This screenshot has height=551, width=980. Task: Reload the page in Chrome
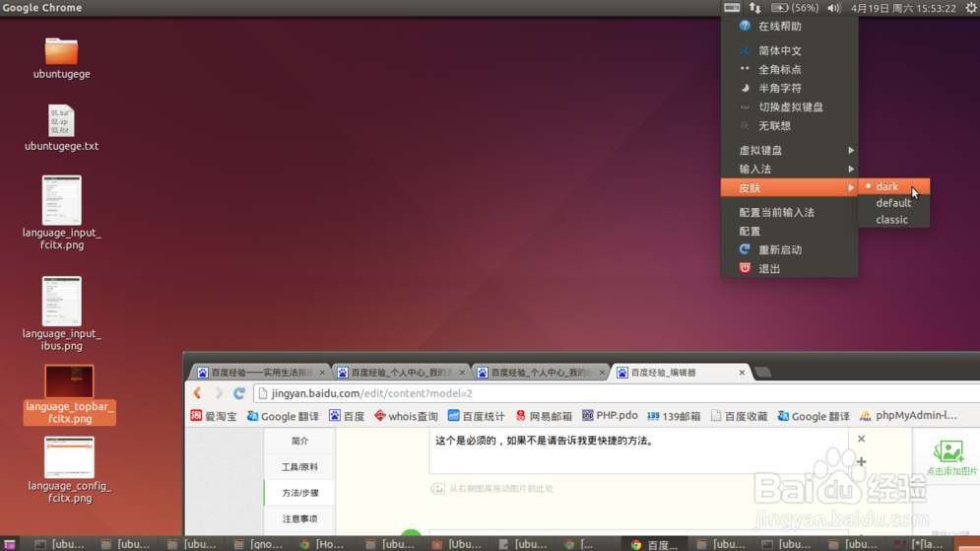(x=238, y=392)
